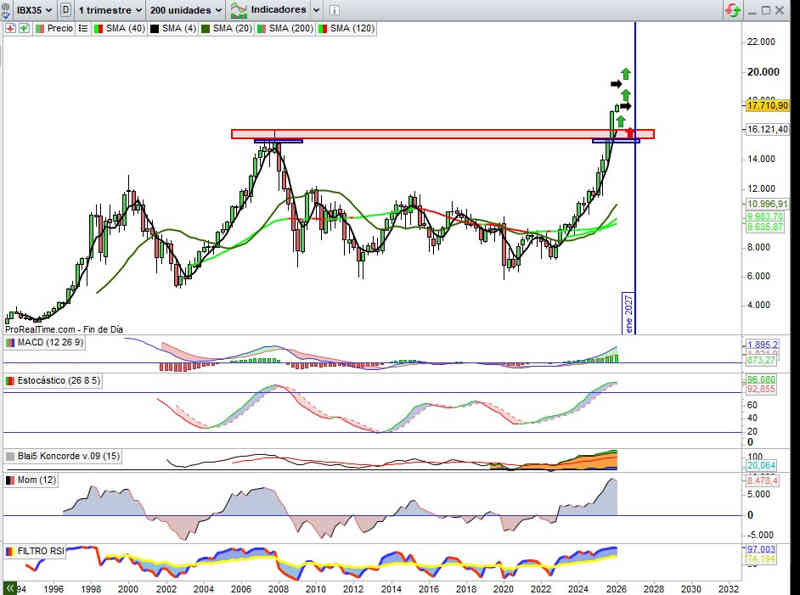
Task: Click the red-green refresh arrows icon
Action: coord(733,10)
